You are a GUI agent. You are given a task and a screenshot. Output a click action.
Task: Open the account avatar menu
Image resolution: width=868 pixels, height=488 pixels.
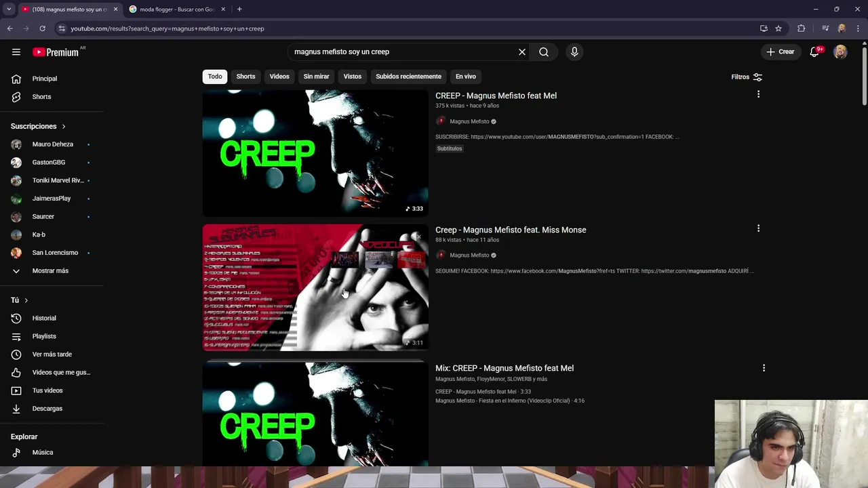840,52
